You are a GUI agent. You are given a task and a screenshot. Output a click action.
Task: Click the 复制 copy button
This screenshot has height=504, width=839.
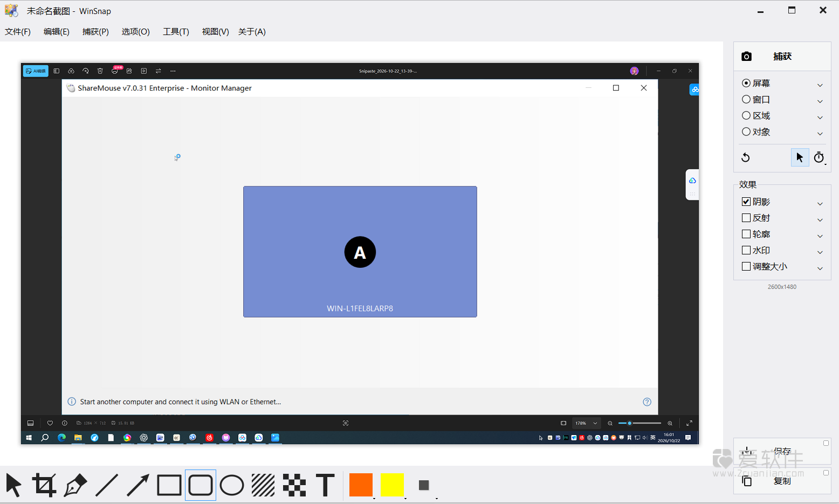click(782, 481)
